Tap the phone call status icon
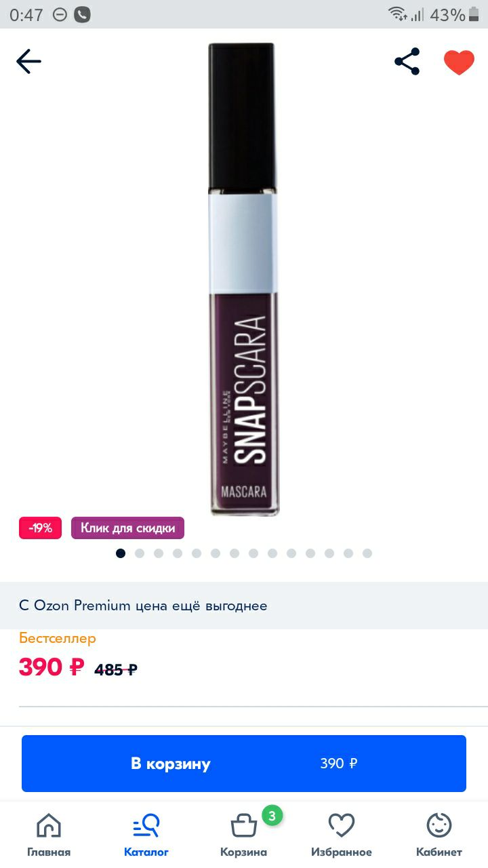This screenshot has width=488, height=868. click(x=82, y=14)
